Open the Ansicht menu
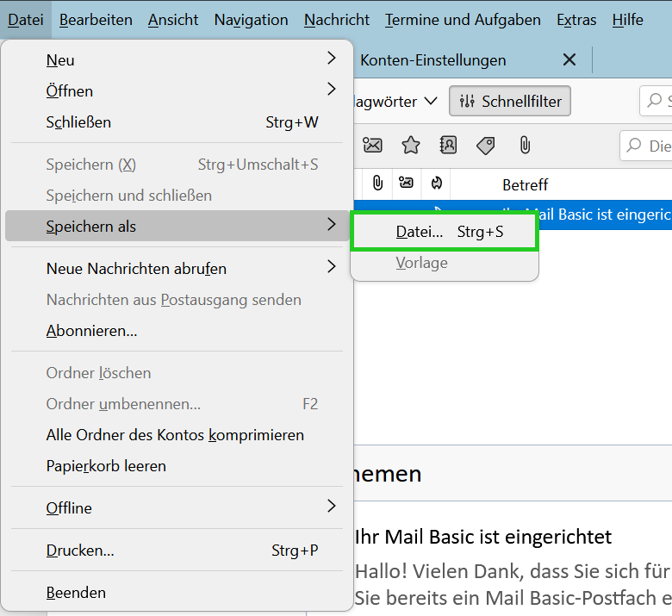 [x=173, y=20]
